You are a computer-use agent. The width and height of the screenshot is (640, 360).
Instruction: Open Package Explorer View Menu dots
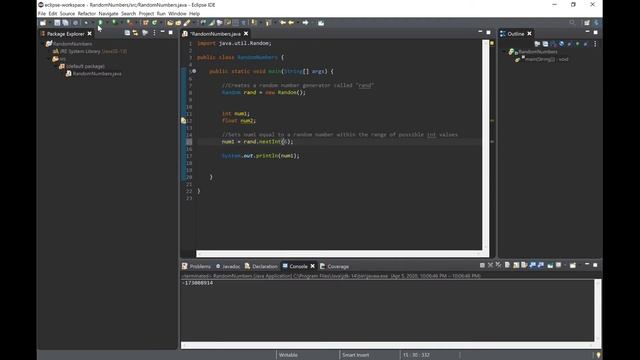pos(154,33)
